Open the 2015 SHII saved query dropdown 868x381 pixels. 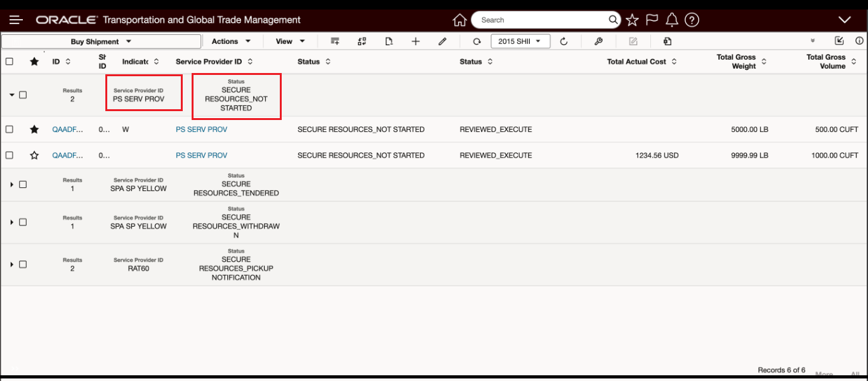point(520,41)
